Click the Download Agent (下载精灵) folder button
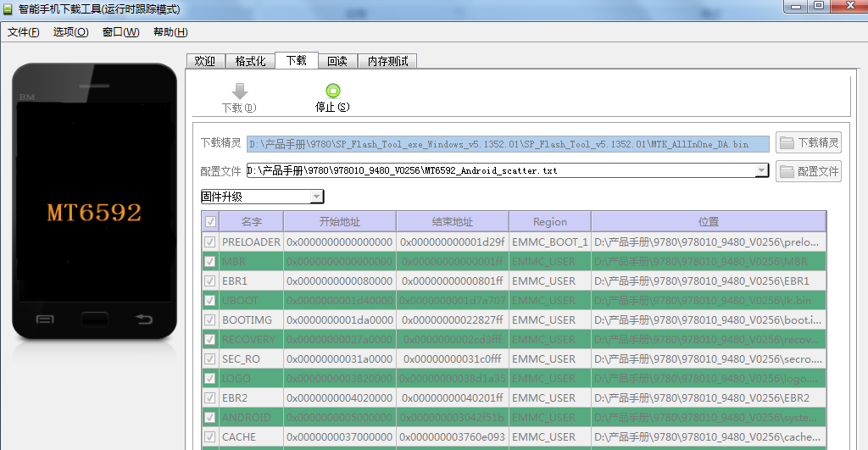 tap(809, 143)
